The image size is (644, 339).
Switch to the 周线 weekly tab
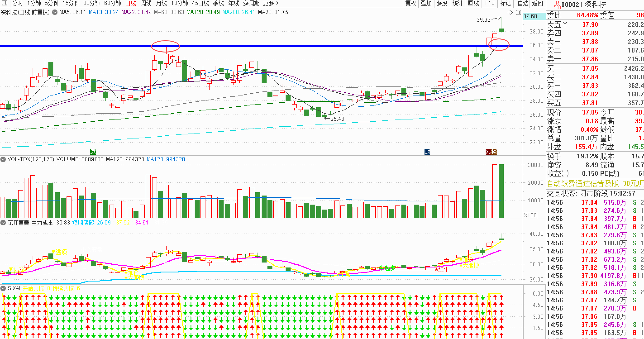(x=146, y=3)
